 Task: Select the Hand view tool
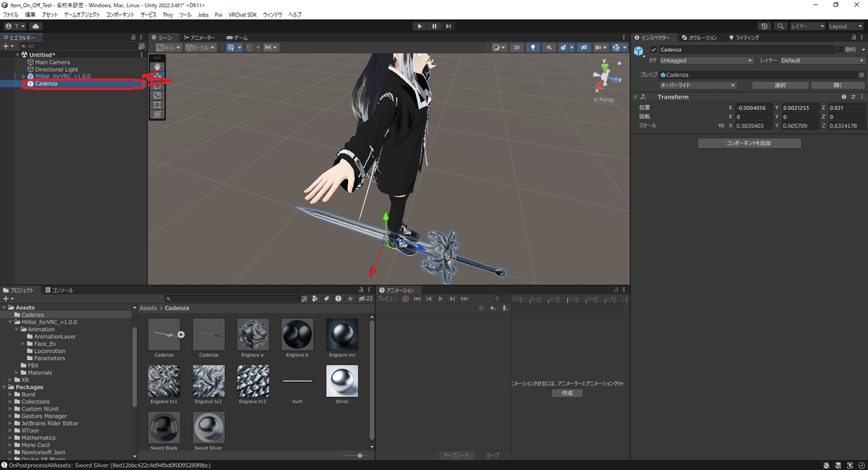tap(157, 65)
